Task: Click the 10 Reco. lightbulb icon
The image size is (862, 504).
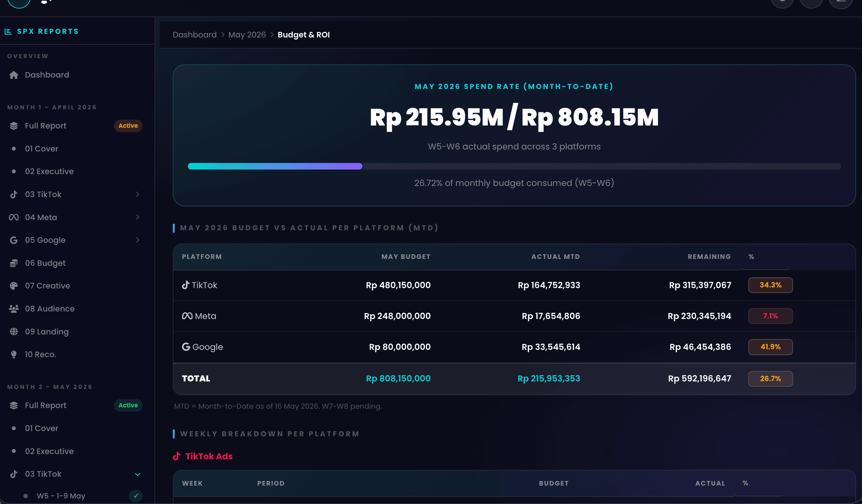Action: pos(14,355)
